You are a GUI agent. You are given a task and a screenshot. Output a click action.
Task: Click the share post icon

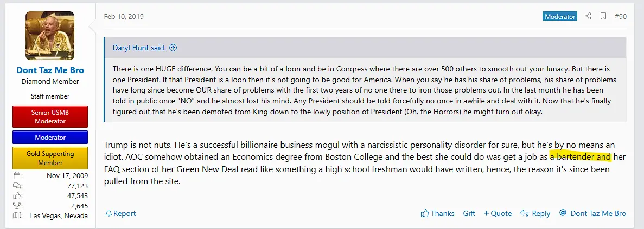(588, 17)
